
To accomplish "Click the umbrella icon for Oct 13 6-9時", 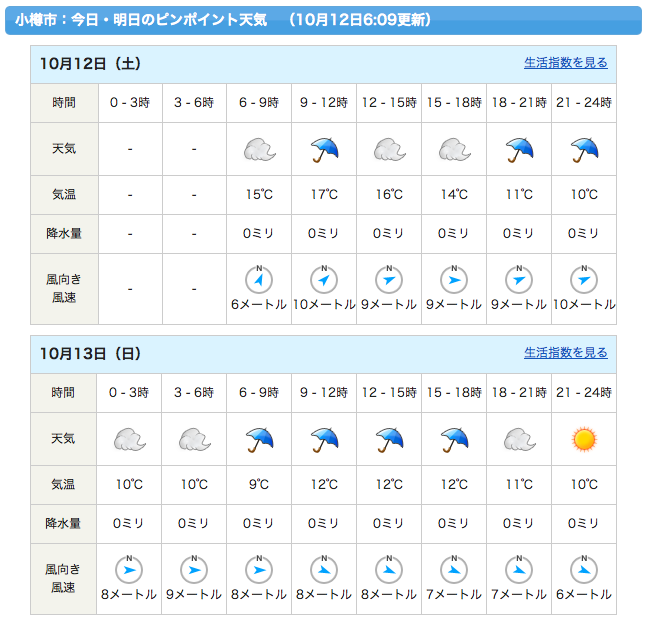I will click(259, 438).
